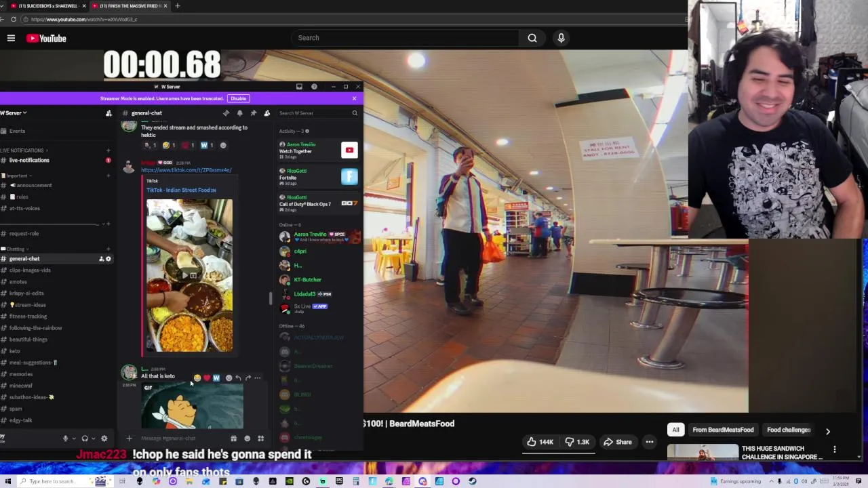
Task: Open the keto channel
Action: click(x=14, y=351)
